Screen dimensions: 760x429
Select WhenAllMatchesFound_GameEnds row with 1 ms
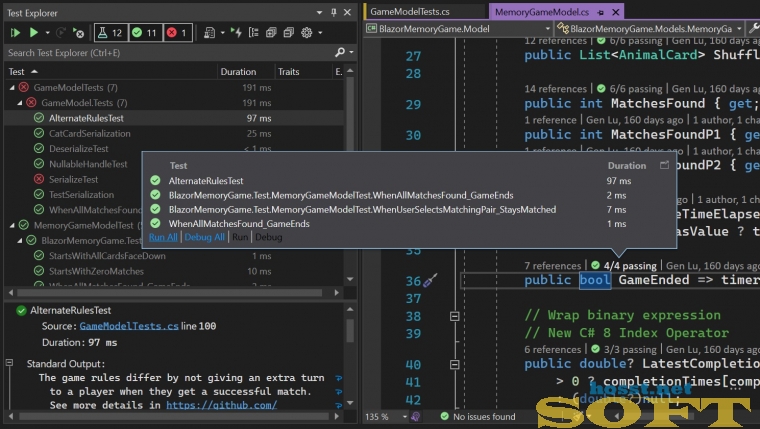pos(239,223)
